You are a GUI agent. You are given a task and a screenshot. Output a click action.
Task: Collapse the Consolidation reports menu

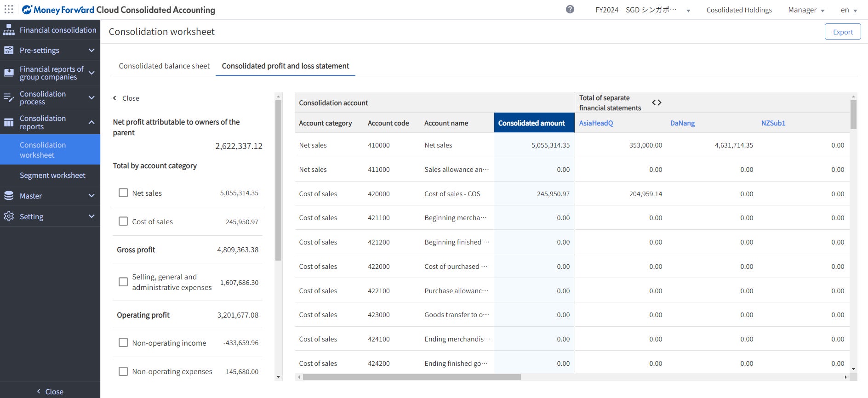91,122
